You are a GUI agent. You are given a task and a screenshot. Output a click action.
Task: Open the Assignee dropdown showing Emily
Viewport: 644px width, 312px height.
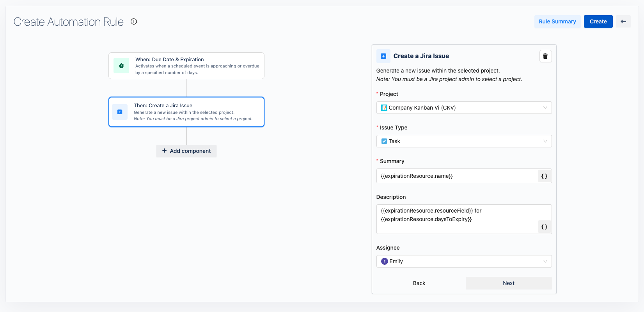point(463,261)
